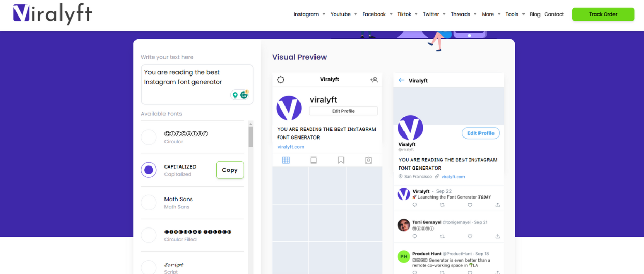
Task: Copy the Capitalized font text
Action: pos(230,170)
